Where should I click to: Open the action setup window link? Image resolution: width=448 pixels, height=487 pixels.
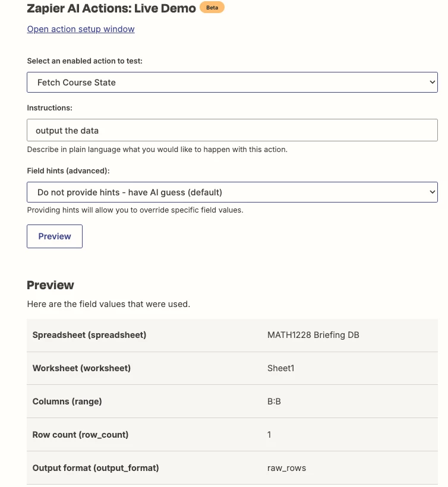tap(81, 29)
